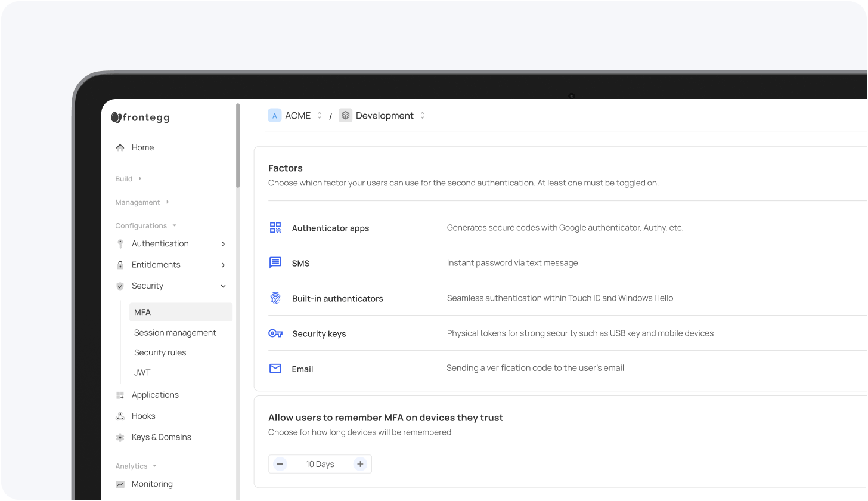Click the Home icon in sidebar

point(120,147)
